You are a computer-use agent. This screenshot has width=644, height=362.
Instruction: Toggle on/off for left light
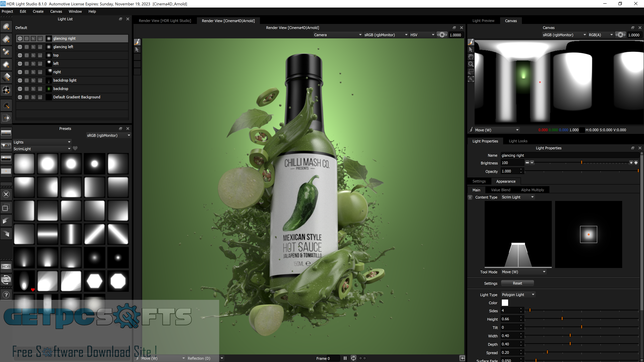tap(20, 64)
